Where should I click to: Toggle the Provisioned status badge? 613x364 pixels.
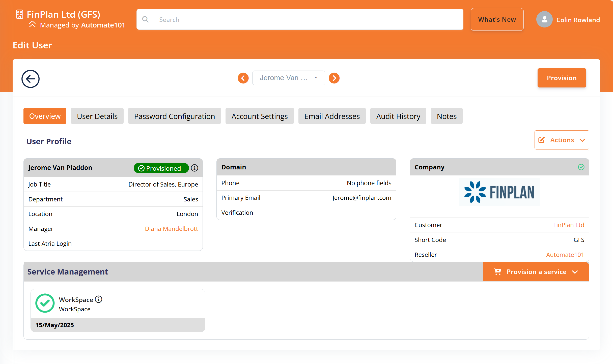pos(161,168)
